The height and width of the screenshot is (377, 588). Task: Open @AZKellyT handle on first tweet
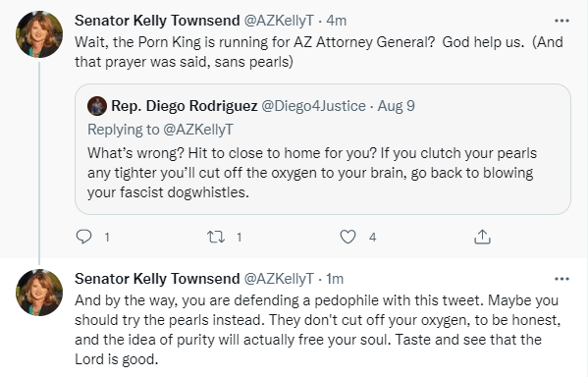tap(279, 21)
